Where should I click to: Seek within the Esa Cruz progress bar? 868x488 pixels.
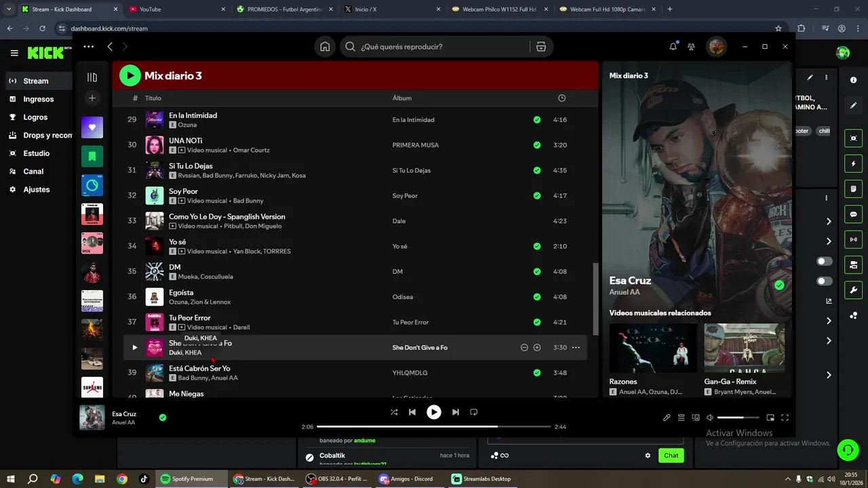point(434,427)
